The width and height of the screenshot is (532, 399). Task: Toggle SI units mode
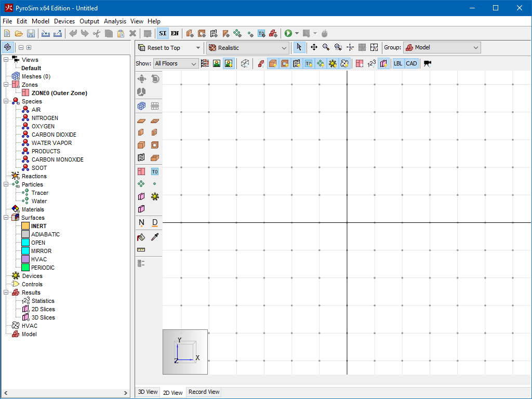point(163,33)
